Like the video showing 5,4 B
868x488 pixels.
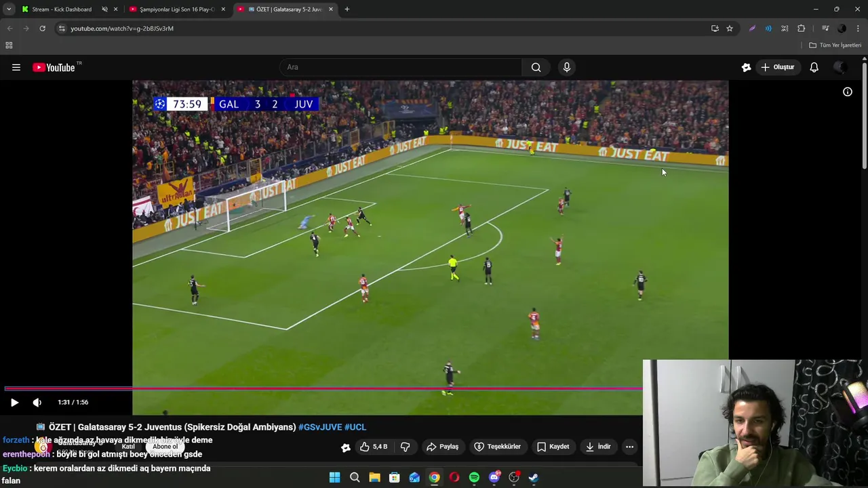[374, 447]
